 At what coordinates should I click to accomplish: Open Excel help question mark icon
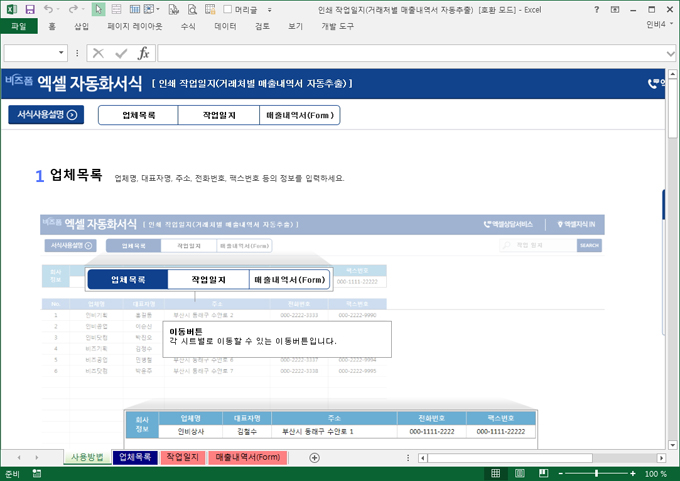(596, 9)
